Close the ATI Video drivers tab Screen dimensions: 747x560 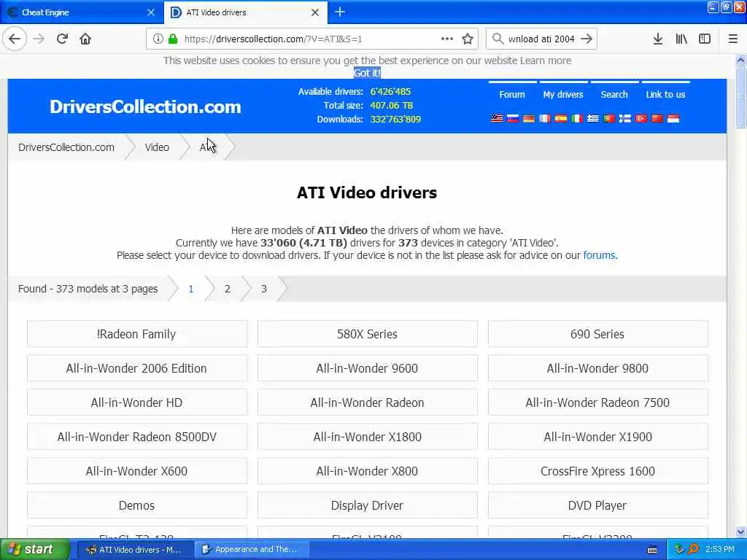[315, 12]
